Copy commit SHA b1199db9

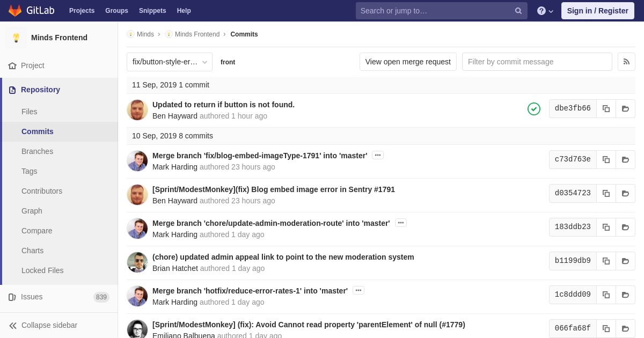[x=606, y=261]
